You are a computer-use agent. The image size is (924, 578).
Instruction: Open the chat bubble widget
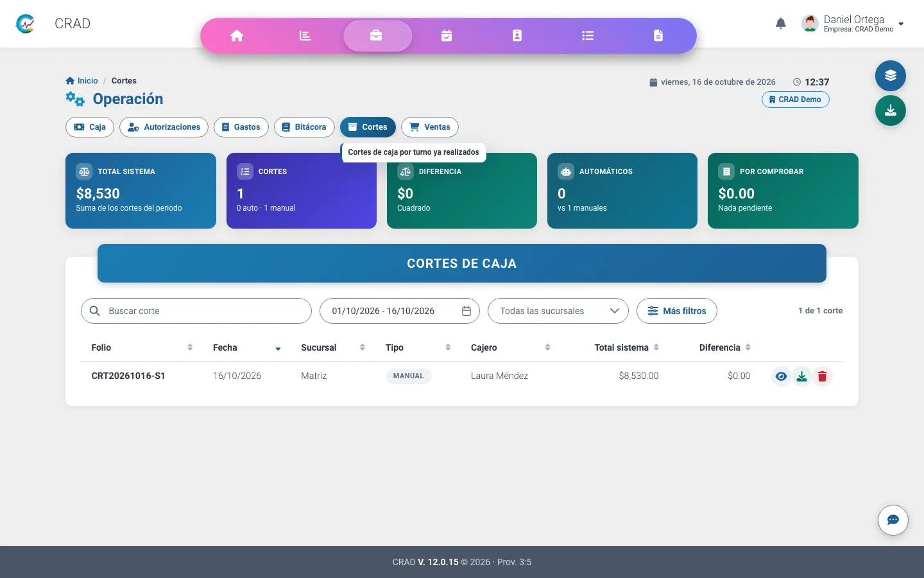(x=893, y=520)
